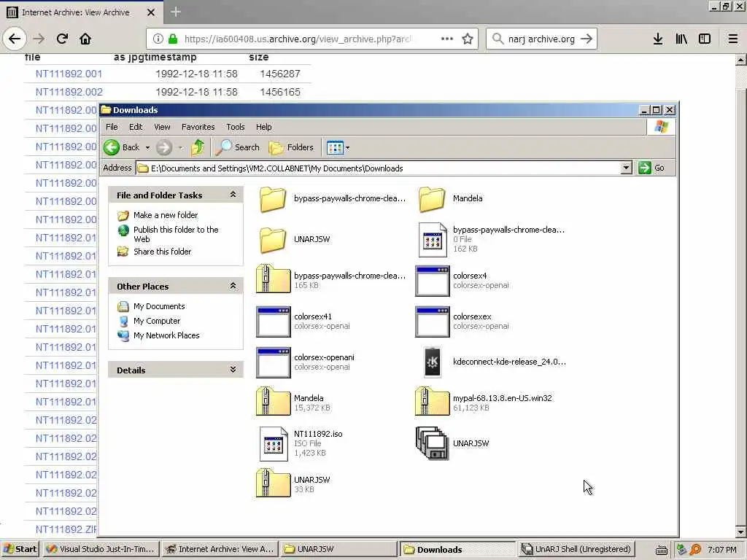Select the mypal-68.13.8.en-US.win32 archive

[x=432, y=402]
